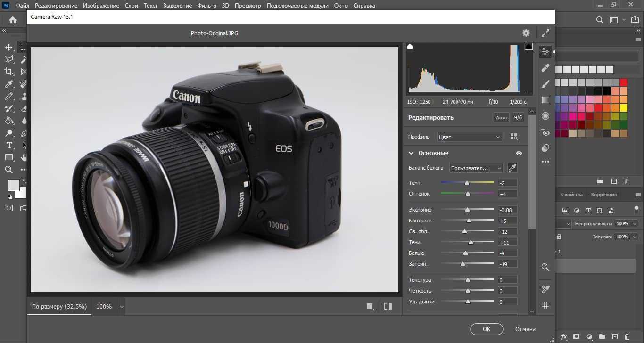This screenshot has width=644, height=343.
Task: Select the radial filter tool
Action: (x=545, y=116)
